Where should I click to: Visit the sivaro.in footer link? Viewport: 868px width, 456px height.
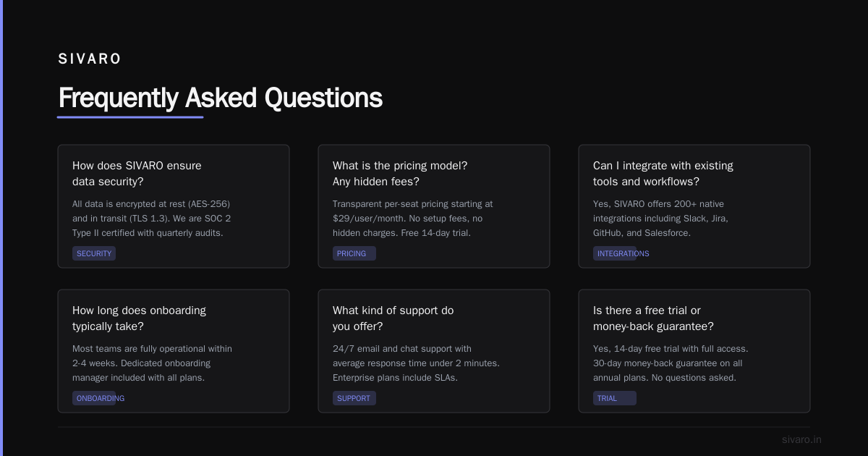(x=801, y=439)
